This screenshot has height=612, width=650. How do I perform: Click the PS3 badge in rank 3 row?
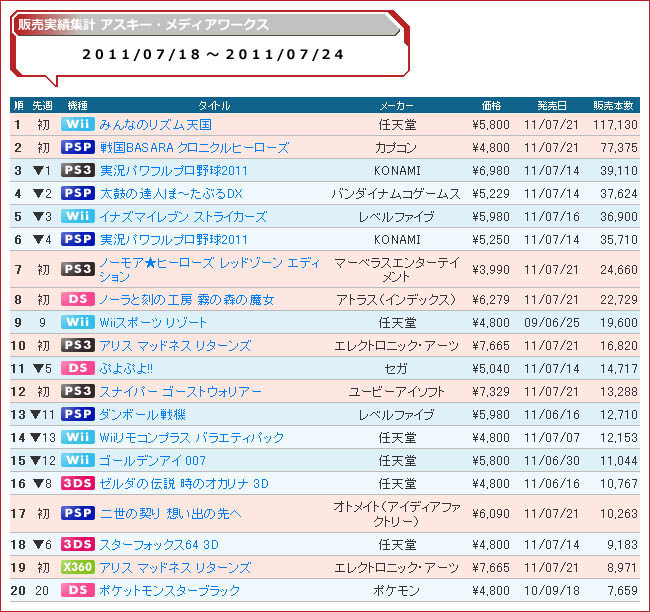pyautogui.click(x=78, y=170)
